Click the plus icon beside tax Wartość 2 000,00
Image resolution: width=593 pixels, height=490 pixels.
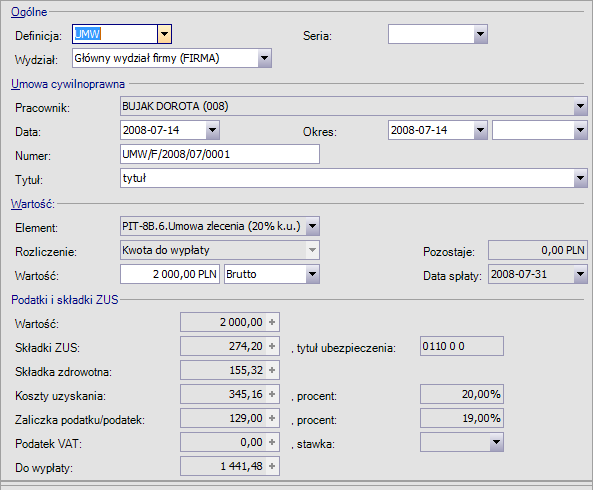272,322
